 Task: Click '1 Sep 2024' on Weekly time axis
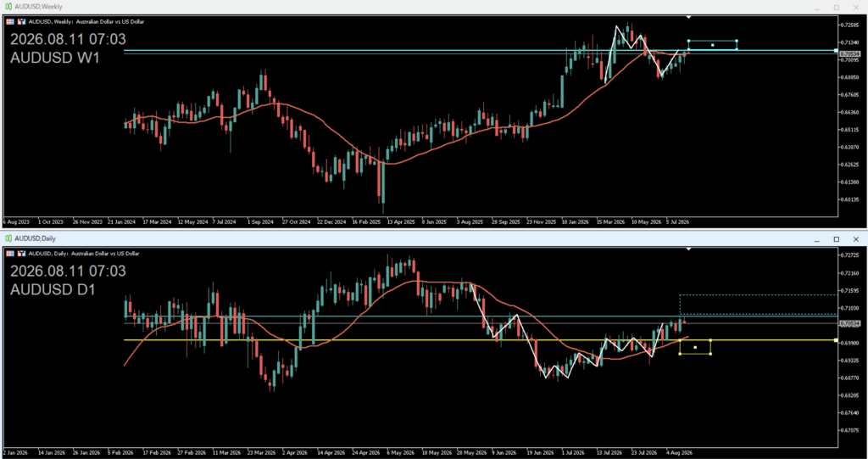tap(260, 221)
